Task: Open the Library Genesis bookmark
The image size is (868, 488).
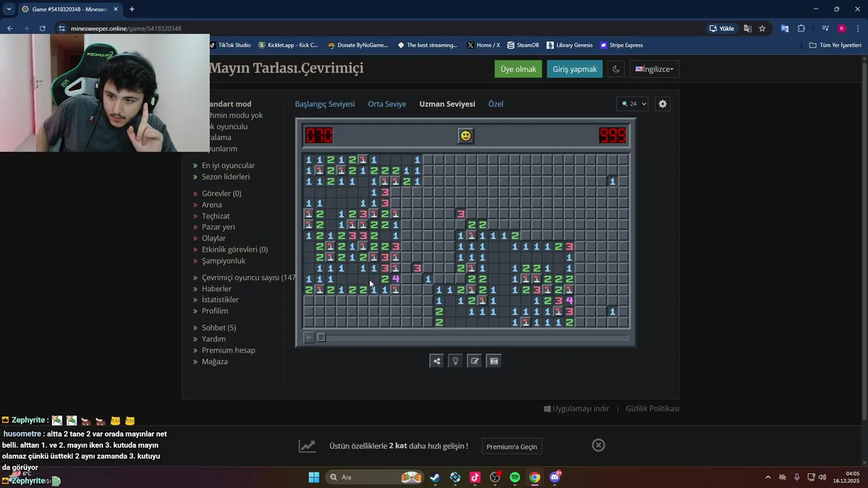Action: point(569,45)
